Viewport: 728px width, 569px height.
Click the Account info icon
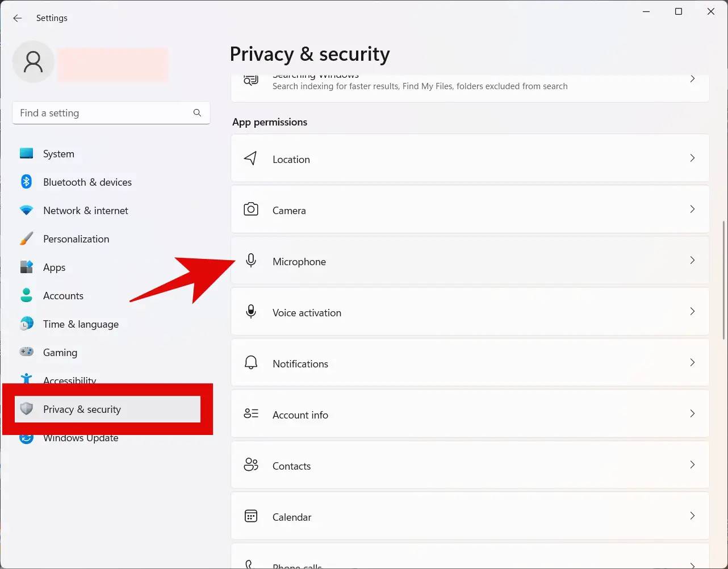[x=250, y=413]
